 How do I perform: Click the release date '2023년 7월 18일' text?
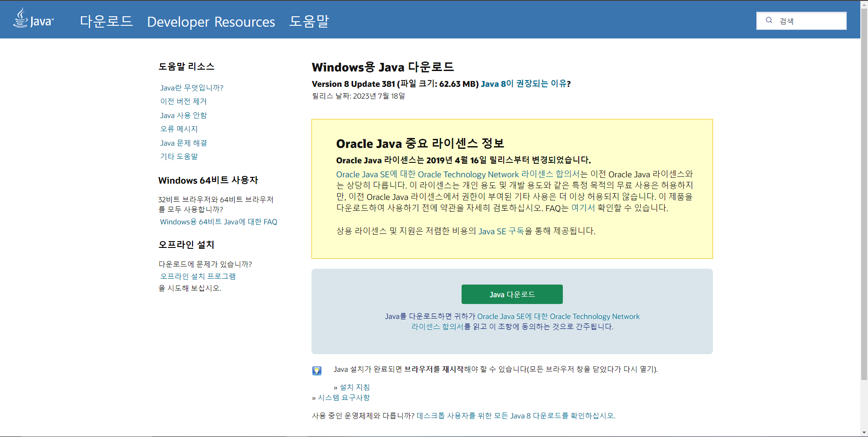pyautogui.click(x=379, y=96)
